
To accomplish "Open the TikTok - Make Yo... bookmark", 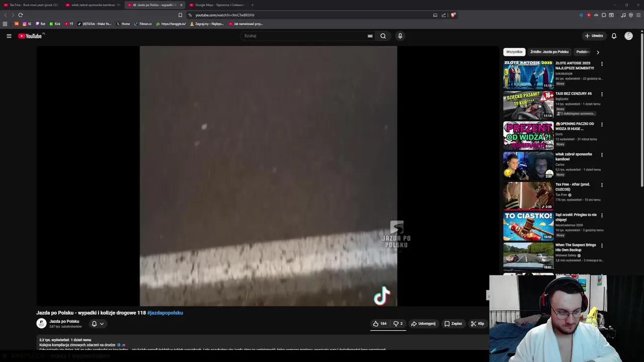I will click(x=94, y=24).
